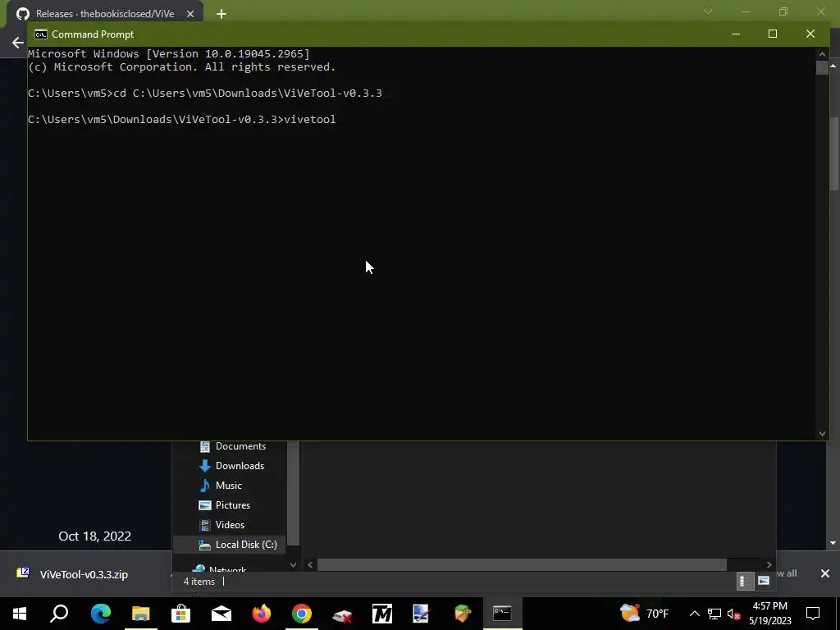
Task: Launch Firefox from taskbar
Action: (262, 614)
